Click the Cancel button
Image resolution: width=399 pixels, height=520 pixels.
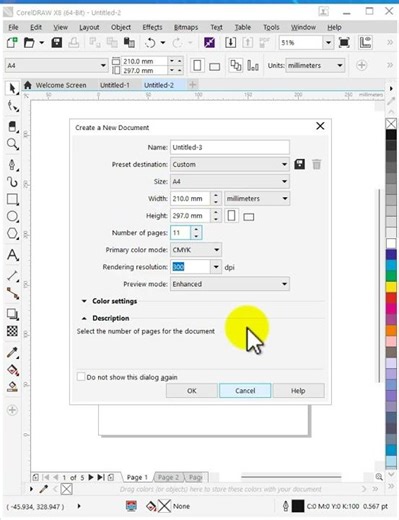pyautogui.click(x=245, y=391)
